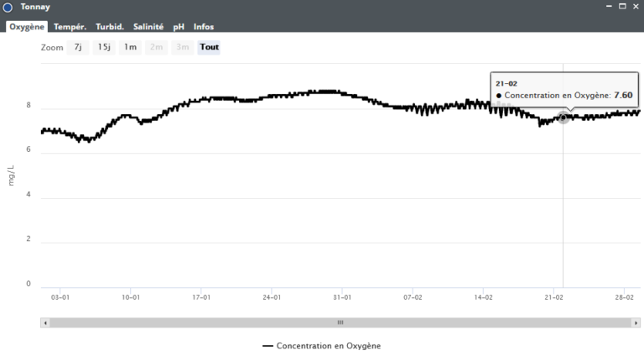Click the left arrow of chart scrollbar
This screenshot has height=356, width=644.
[45, 322]
